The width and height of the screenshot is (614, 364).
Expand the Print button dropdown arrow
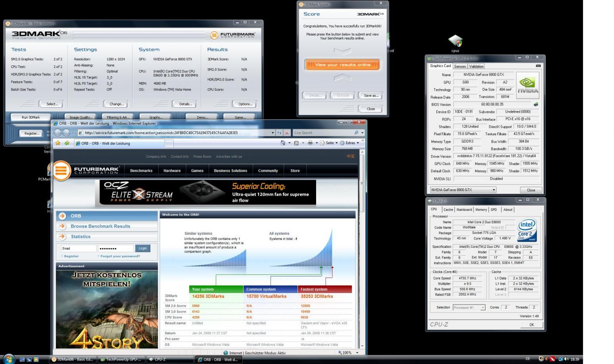(317, 143)
